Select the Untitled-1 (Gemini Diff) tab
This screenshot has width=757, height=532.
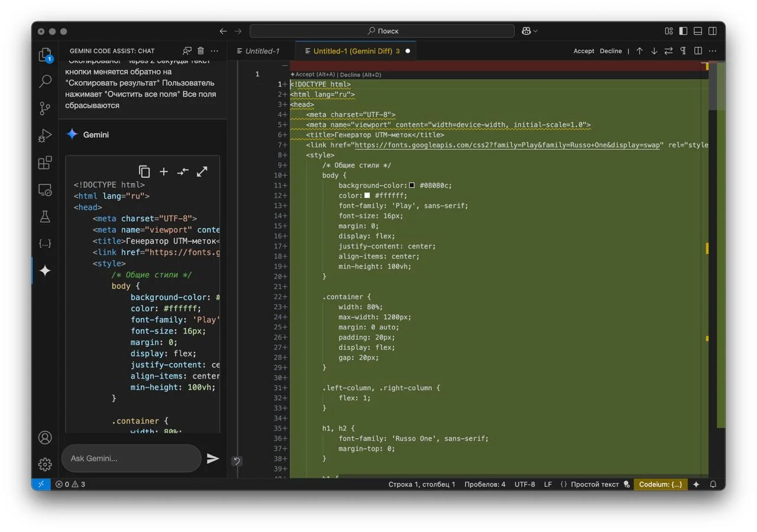pos(352,51)
